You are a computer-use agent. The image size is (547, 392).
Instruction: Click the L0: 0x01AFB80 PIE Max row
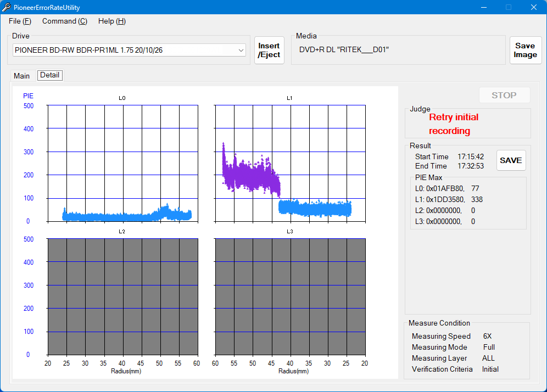click(x=447, y=189)
